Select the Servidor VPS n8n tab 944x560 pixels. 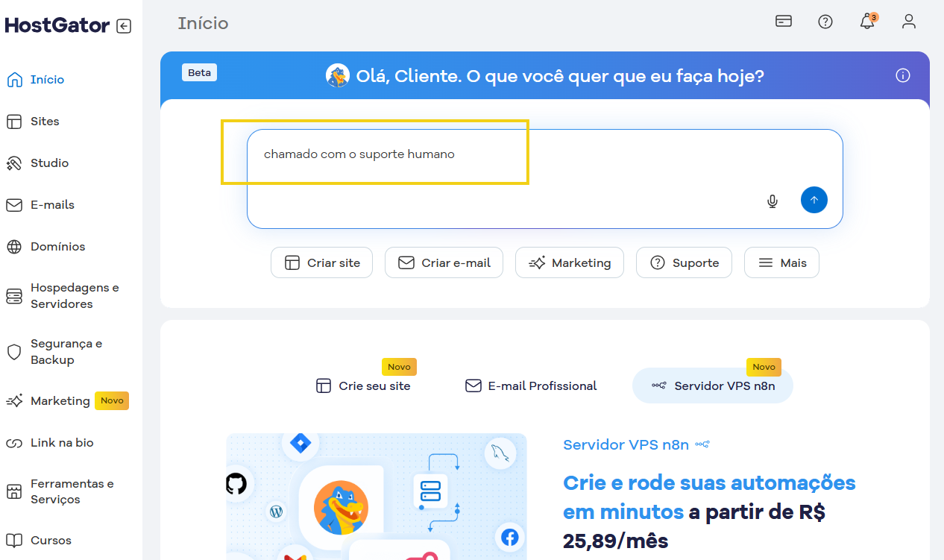pyautogui.click(x=712, y=386)
